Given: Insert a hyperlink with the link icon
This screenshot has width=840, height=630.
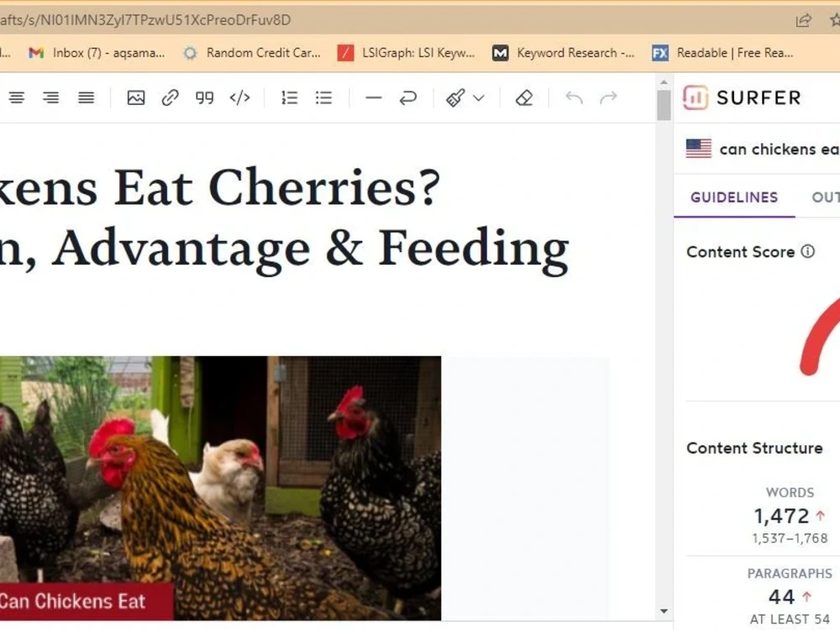Looking at the screenshot, I should [171, 97].
